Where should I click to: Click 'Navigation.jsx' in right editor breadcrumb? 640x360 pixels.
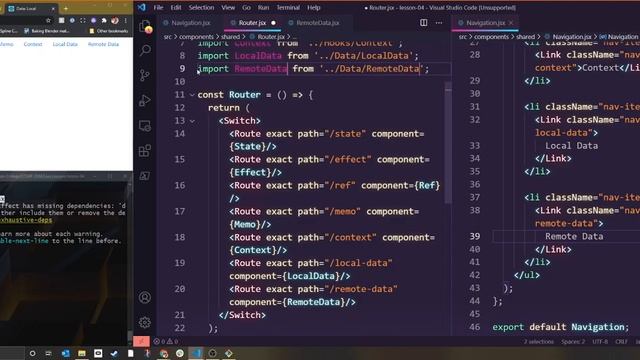tap(572, 37)
